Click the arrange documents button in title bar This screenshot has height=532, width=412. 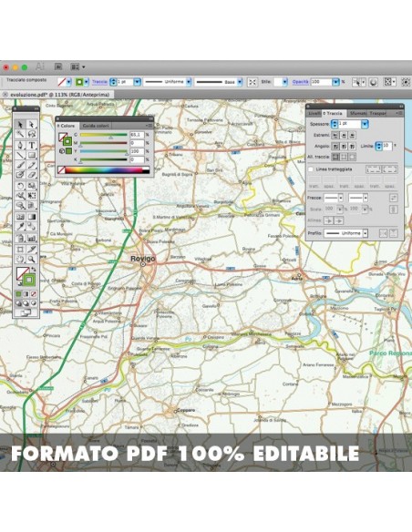[x=77, y=66]
